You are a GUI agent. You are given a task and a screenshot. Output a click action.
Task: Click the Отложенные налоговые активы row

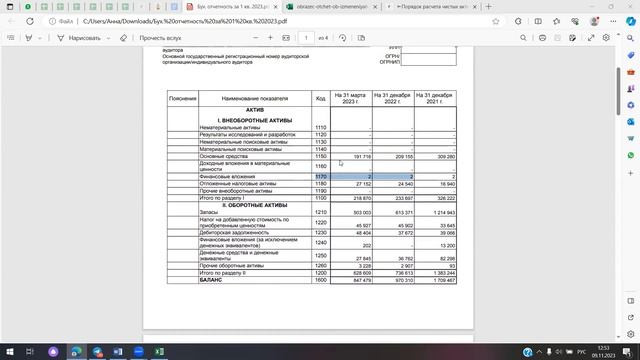311,184
